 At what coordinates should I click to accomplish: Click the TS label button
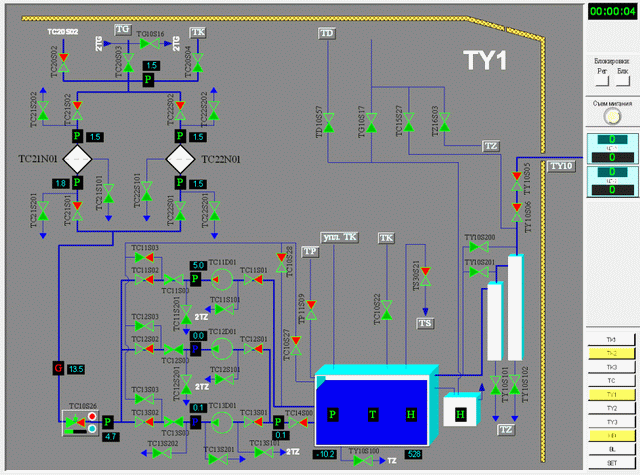pyautogui.click(x=425, y=323)
